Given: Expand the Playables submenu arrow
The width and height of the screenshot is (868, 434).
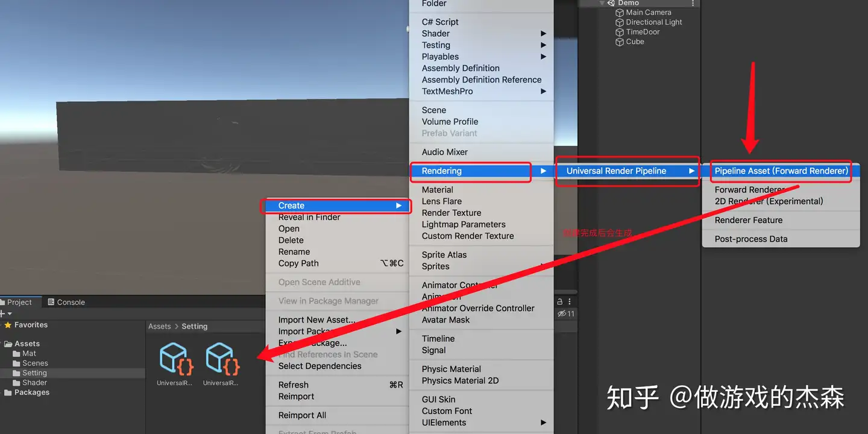Looking at the screenshot, I should tap(544, 57).
